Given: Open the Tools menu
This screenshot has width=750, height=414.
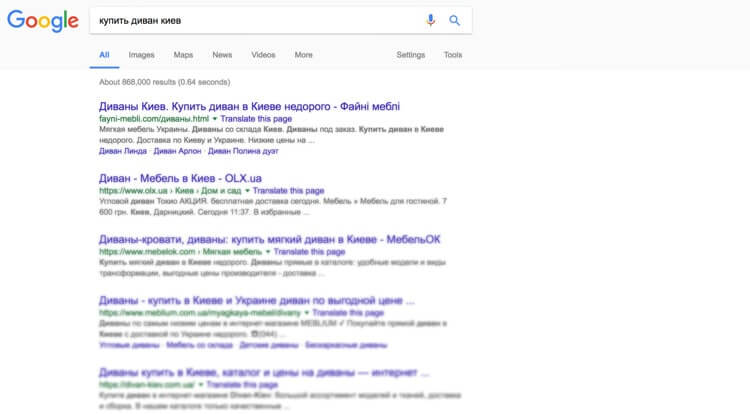Looking at the screenshot, I should [453, 55].
